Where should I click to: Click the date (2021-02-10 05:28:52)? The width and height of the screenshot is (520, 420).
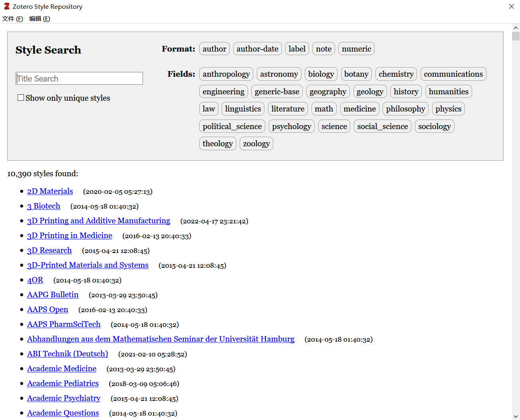(x=153, y=354)
